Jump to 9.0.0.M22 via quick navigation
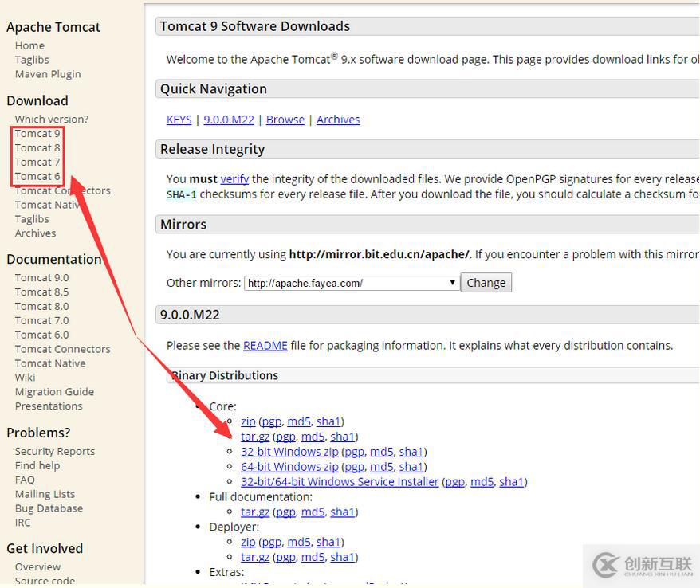The height and width of the screenshot is (588, 700). coord(229,120)
